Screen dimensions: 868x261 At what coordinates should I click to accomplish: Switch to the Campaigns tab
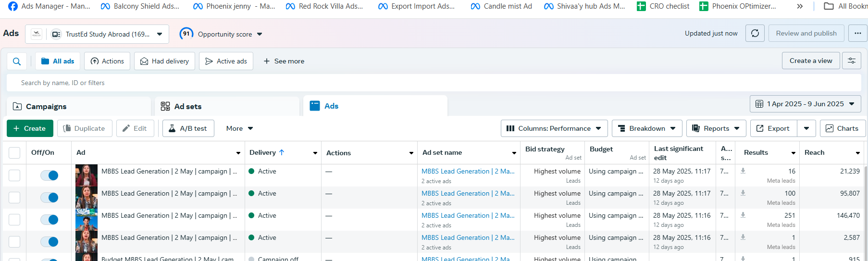coord(79,106)
